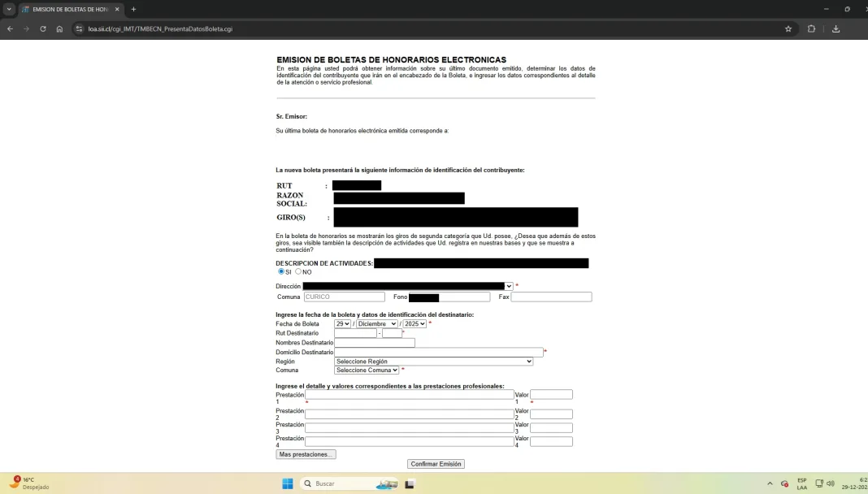Go back using the browser back arrow
Viewport: 868px width, 494px height.
click(11, 28)
